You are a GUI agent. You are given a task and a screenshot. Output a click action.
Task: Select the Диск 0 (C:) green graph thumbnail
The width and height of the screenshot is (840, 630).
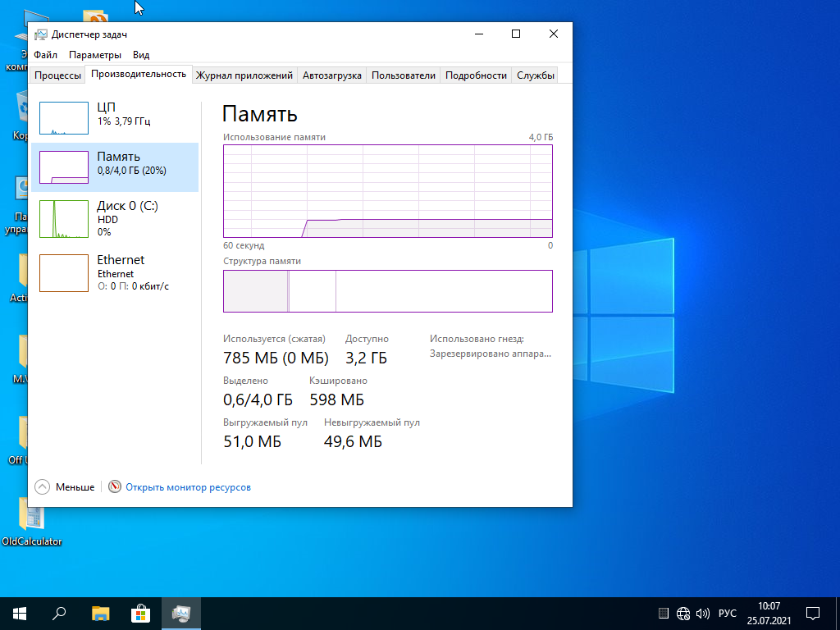pyautogui.click(x=64, y=218)
